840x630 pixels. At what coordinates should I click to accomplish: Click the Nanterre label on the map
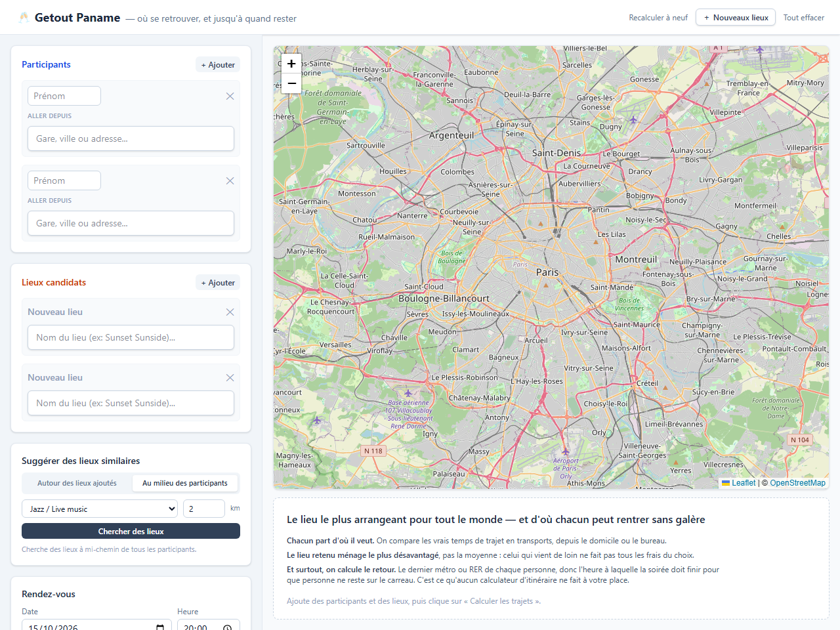(412, 216)
